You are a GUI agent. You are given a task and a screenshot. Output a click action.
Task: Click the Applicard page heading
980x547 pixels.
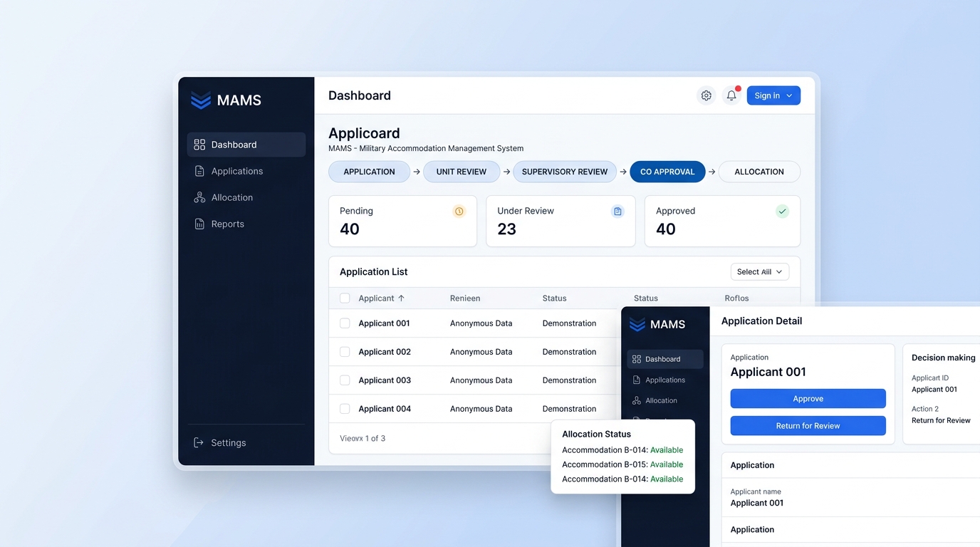coord(364,133)
